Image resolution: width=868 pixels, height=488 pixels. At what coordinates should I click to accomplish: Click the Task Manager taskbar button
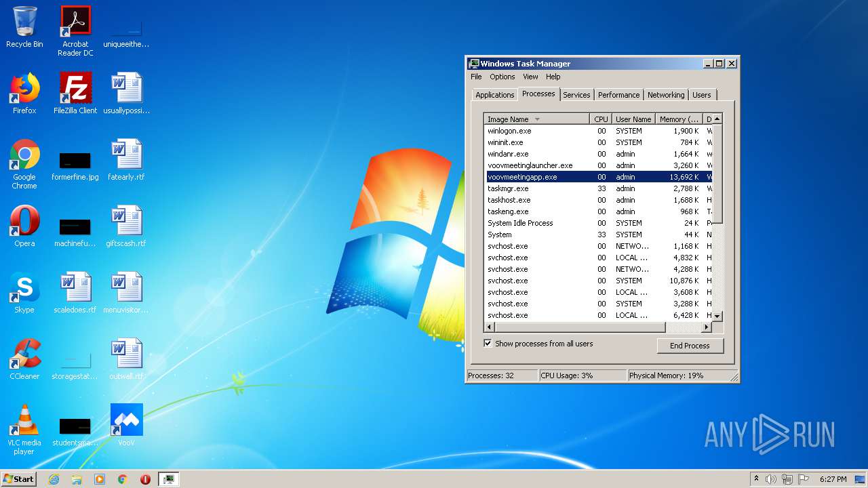[x=168, y=479]
